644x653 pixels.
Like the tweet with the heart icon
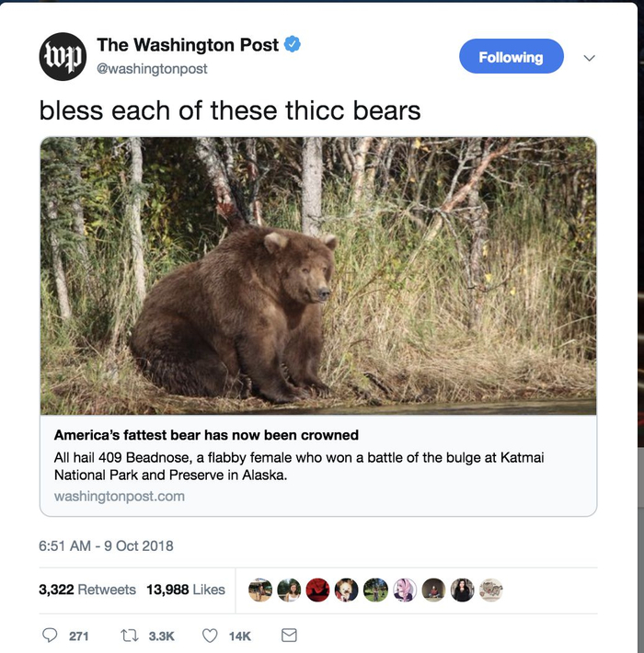click(x=210, y=636)
